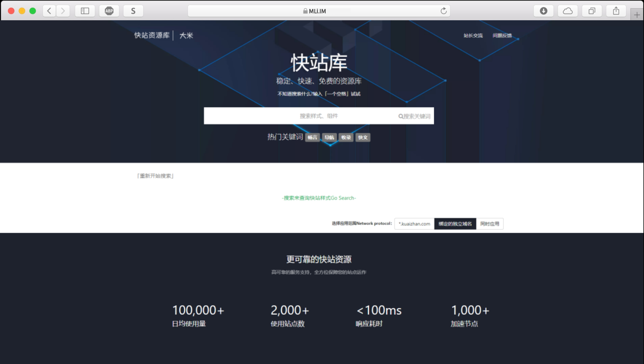Click the 搜索关键词 search button
644x364 pixels.
414,116
